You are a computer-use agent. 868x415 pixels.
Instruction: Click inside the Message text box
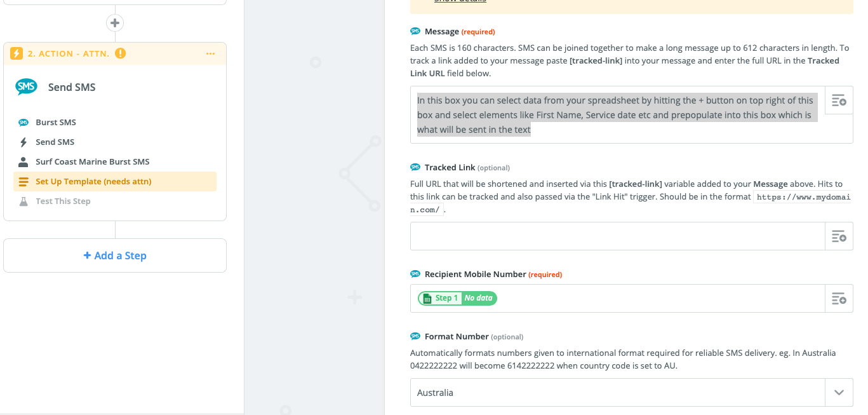pyautogui.click(x=617, y=115)
